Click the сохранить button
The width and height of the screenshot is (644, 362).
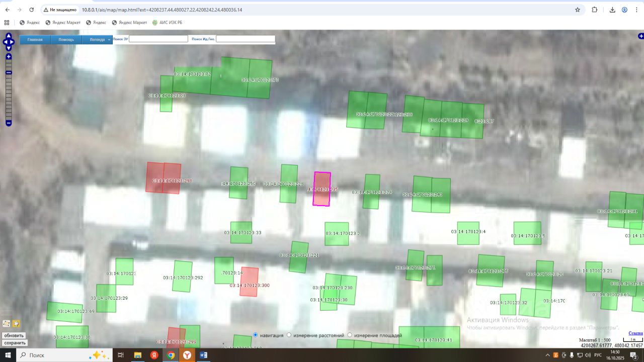(x=15, y=343)
